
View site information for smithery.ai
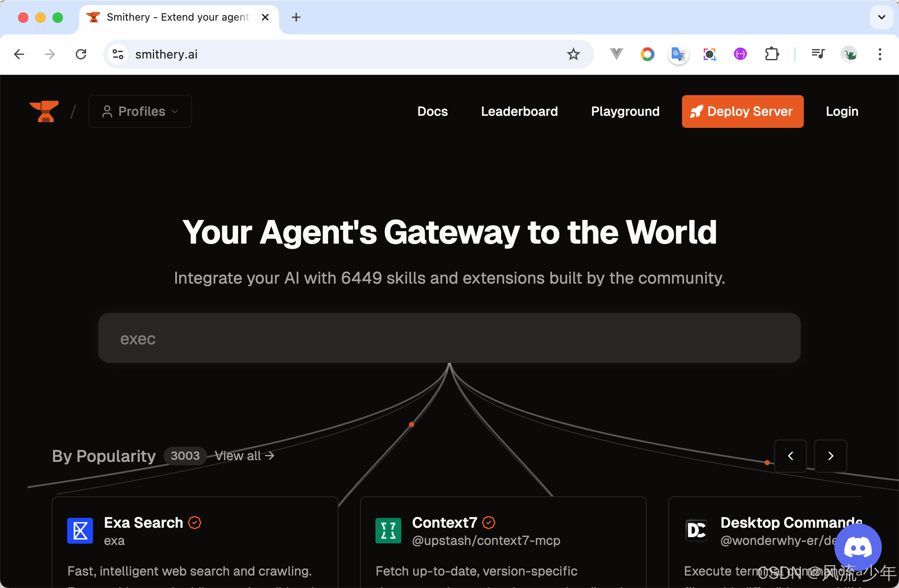pos(118,54)
